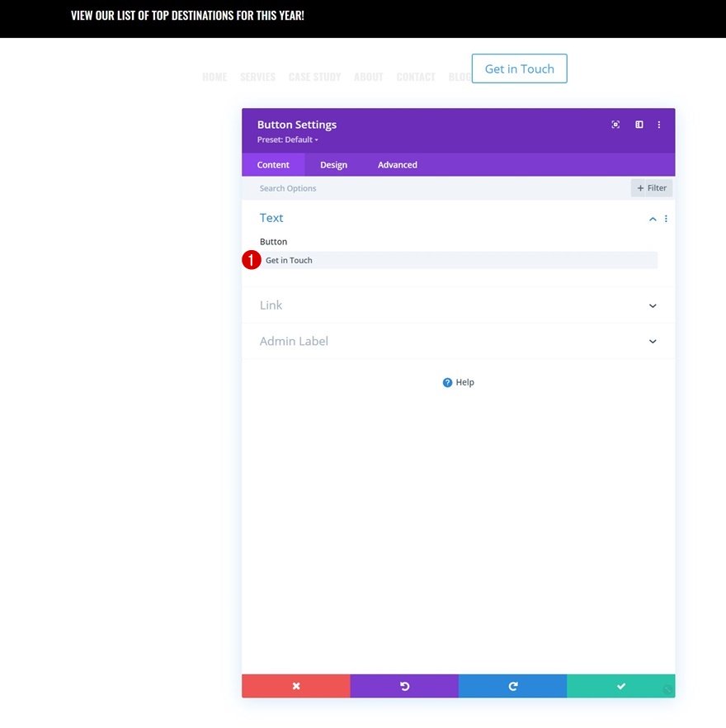Click the CONTACT menu item
The width and height of the screenshot is (726, 728).
coord(416,77)
